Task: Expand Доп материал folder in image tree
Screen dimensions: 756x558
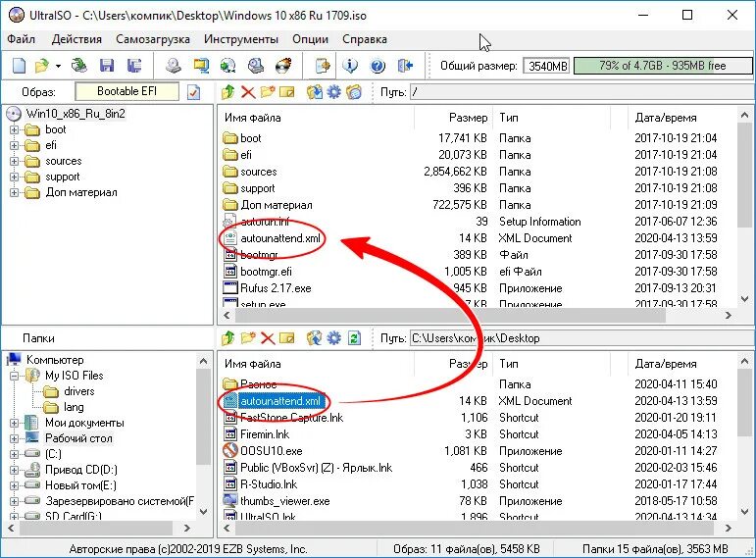Action: 14,193
